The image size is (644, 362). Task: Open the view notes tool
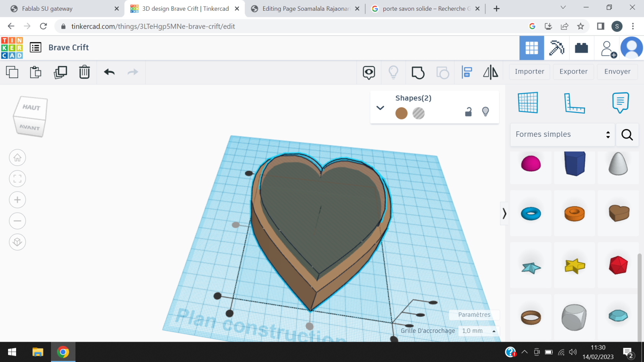click(369, 72)
